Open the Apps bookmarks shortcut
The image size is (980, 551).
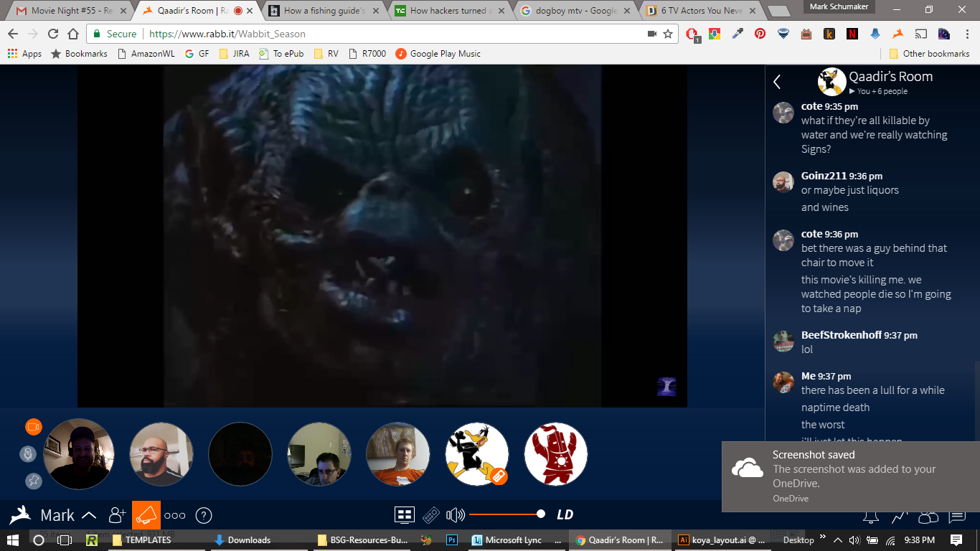coord(24,54)
